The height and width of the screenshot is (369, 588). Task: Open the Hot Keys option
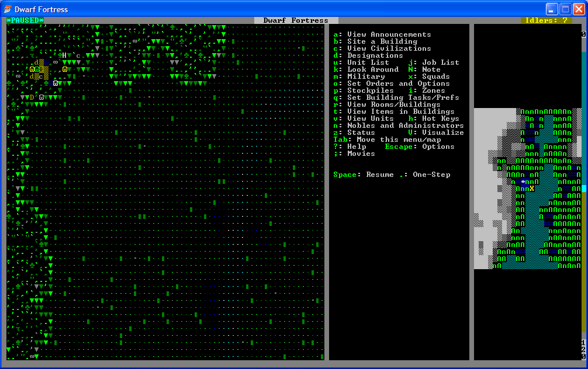(x=434, y=119)
